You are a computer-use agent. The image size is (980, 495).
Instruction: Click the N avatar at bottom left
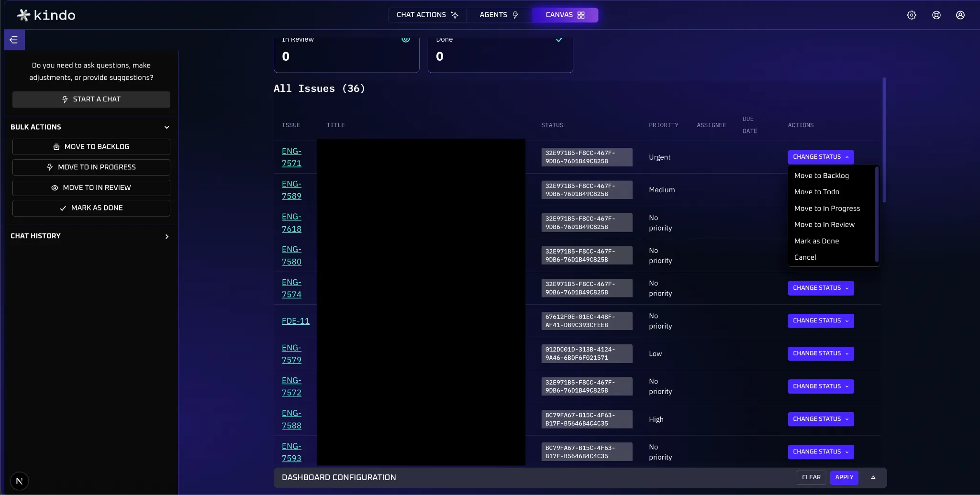click(19, 481)
